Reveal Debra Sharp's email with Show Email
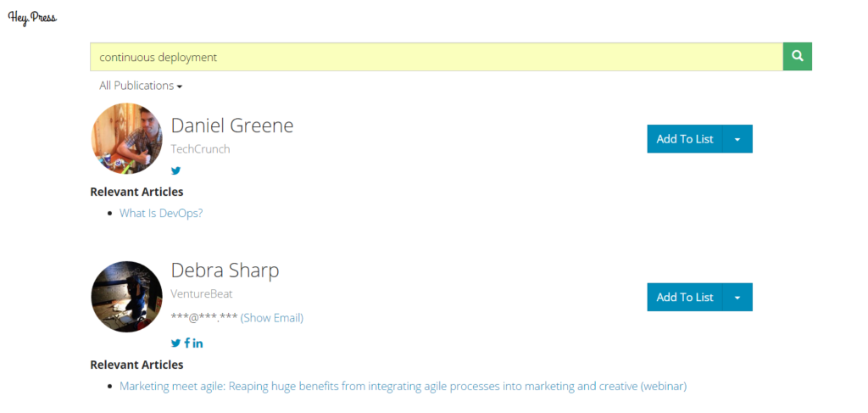 point(272,318)
